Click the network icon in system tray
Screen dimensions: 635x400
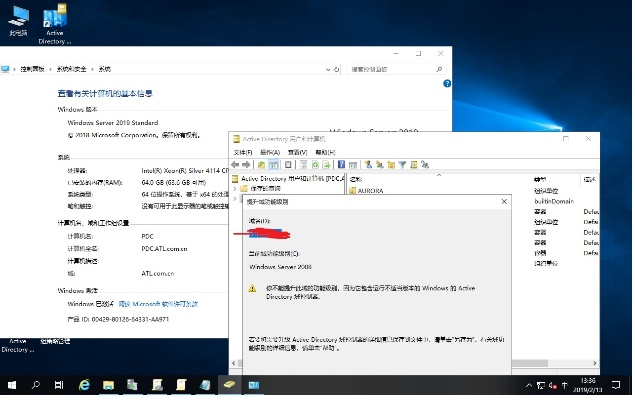[x=541, y=385]
